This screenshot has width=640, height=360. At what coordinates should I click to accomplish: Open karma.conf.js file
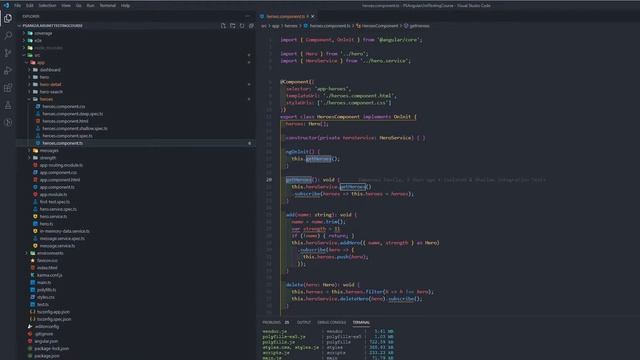coord(49,275)
